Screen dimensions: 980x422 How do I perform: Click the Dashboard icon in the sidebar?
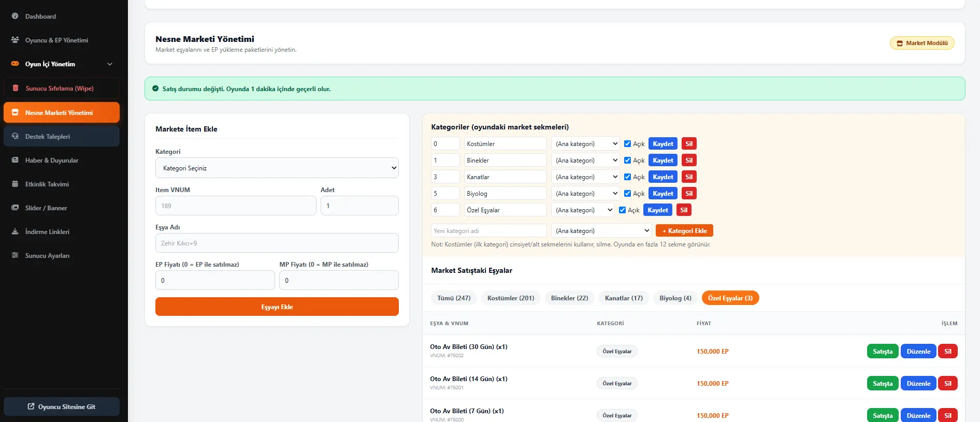tap(15, 16)
